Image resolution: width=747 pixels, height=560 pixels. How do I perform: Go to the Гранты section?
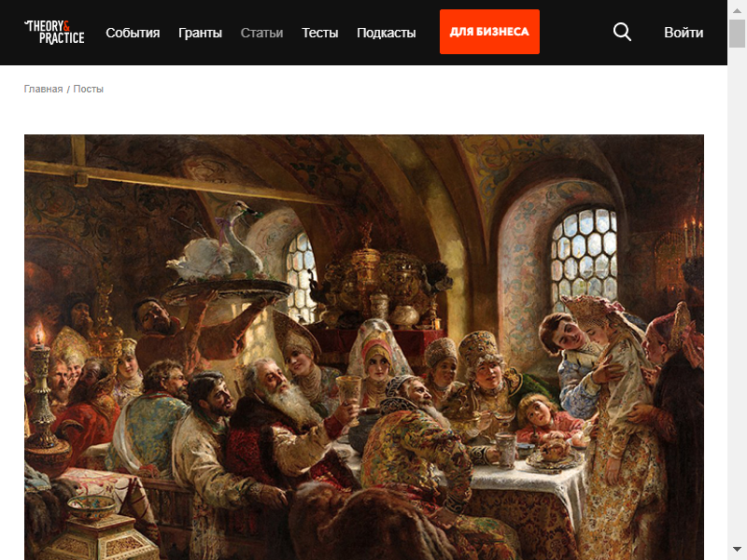[x=200, y=33]
